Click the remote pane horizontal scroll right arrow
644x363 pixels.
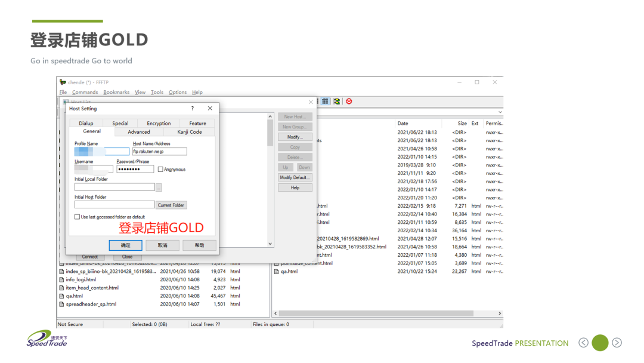coord(500,313)
